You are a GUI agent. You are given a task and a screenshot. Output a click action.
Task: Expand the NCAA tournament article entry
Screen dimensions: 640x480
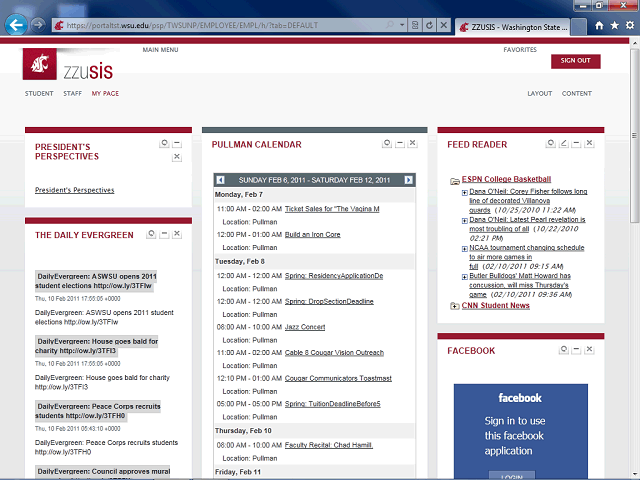[464, 247]
